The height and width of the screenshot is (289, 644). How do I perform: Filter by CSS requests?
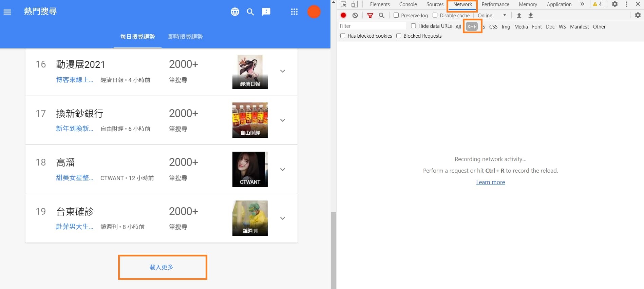[493, 26]
